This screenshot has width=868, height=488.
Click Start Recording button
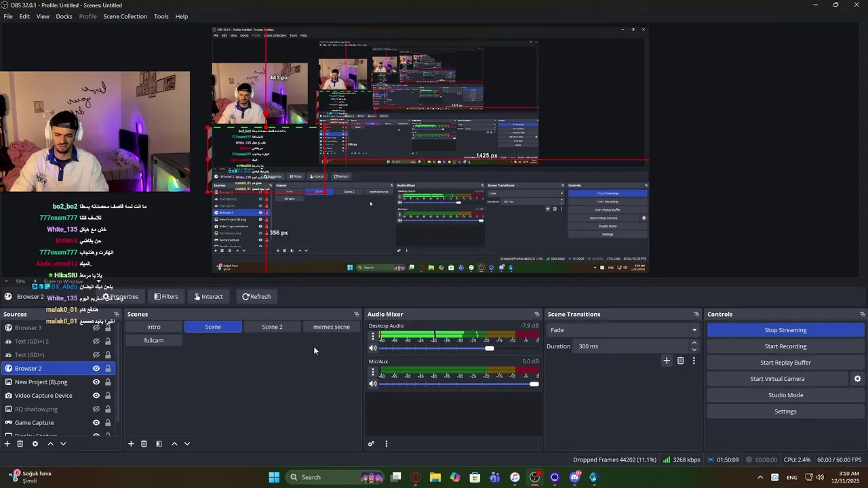pos(785,346)
